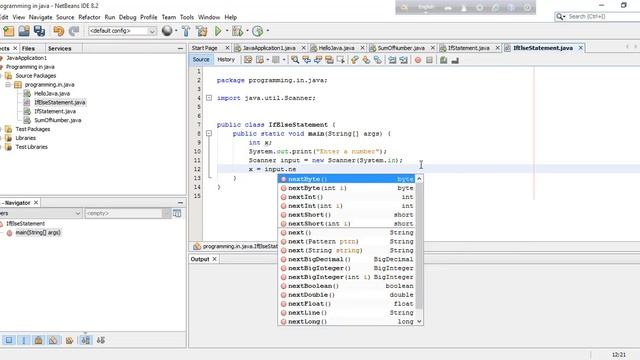
Task: Click the Profile Project toolbar icon
Action: (x=258, y=31)
